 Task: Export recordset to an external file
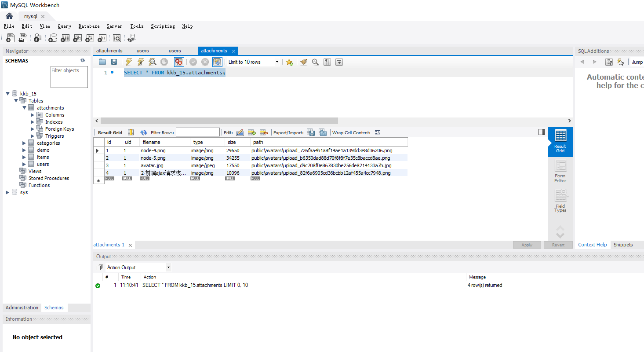tap(311, 132)
